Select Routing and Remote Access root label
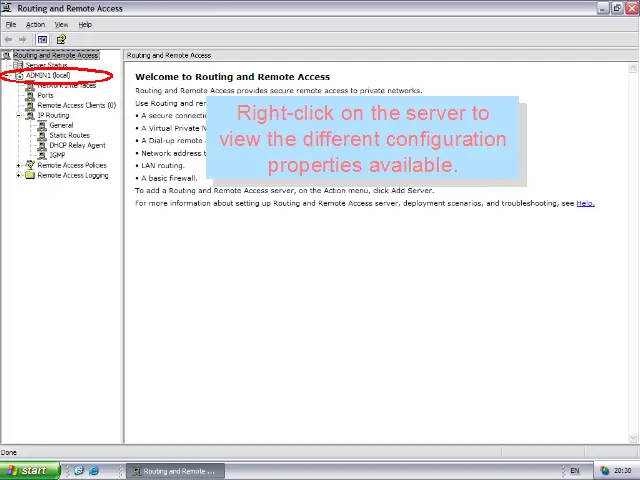The height and width of the screenshot is (480, 640). coord(56,55)
